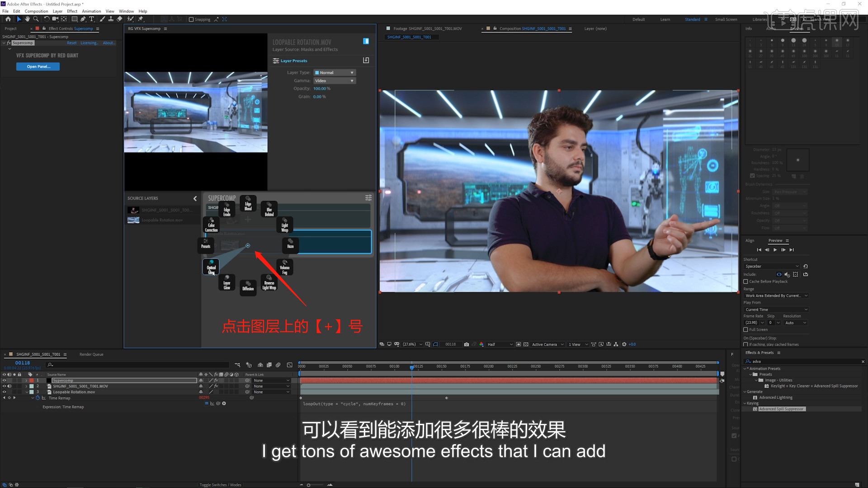The width and height of the screenshot is (868, 488).
Task: Click the Diffusion effect node
Action: pyautogui.click(x=248, y=288)
